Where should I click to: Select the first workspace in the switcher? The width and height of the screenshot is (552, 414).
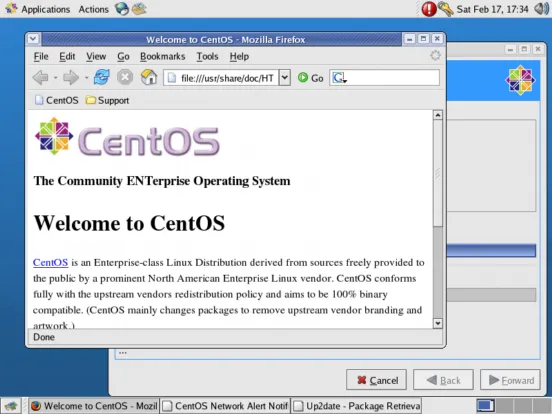click(x=485, y=406)
